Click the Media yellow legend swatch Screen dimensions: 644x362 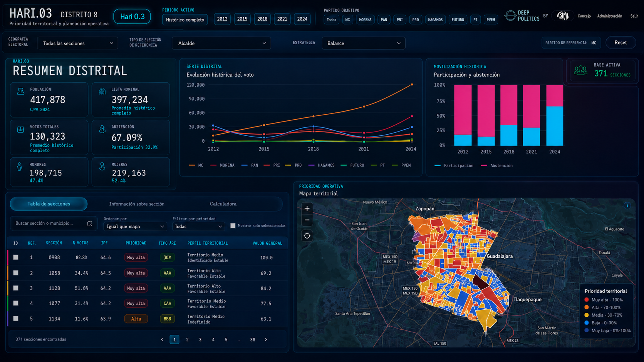coord(587,315)
